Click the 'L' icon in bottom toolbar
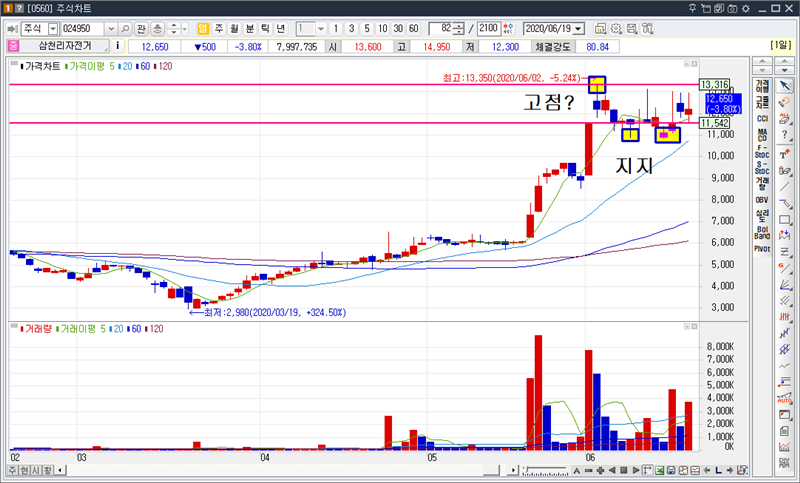The height and width of the screenshot is (483, 800). (x=718, y=470)
